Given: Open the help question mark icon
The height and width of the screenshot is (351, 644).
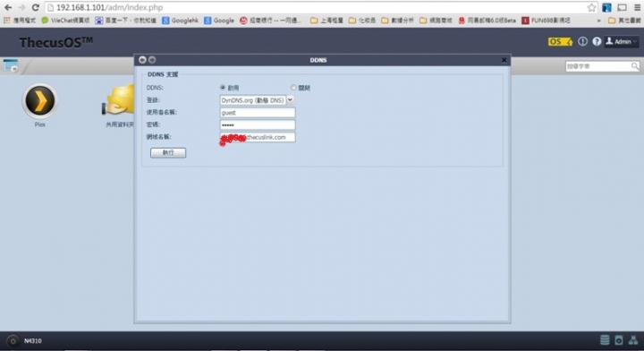Looking at the screenshot, I should [x=597, y=41].
